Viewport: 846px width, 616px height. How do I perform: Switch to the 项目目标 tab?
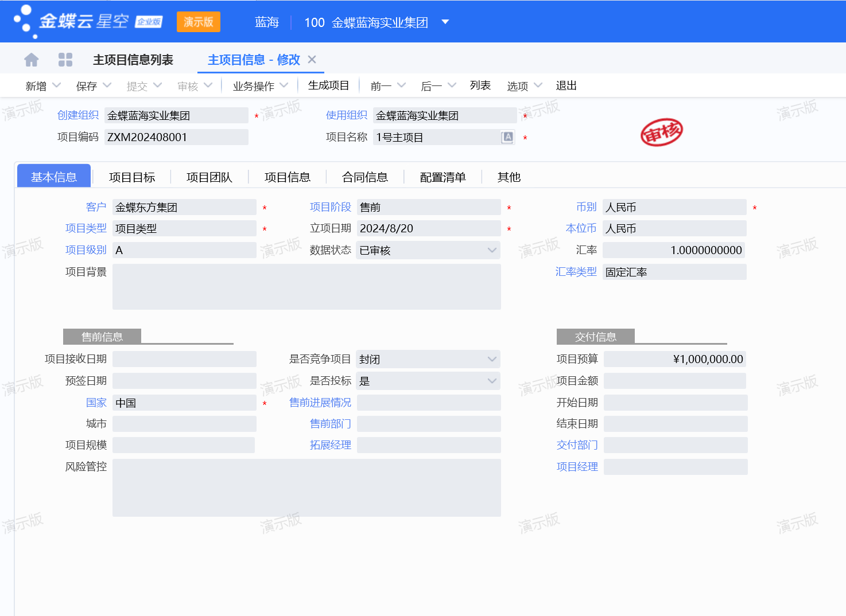pyautogui.click(x=132, y=177)
